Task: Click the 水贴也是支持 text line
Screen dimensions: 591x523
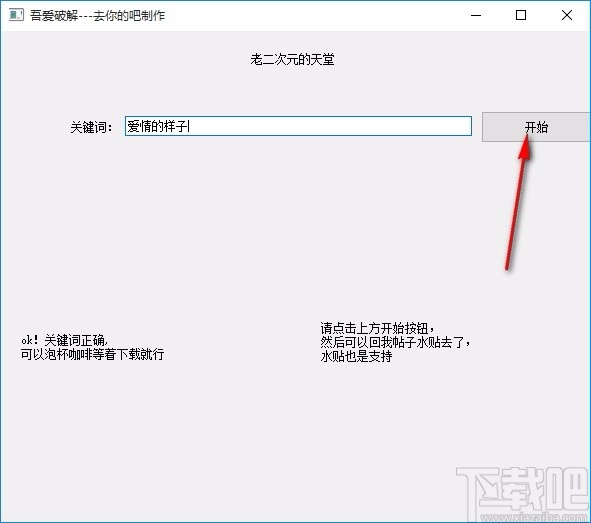Action: point(356,356)
